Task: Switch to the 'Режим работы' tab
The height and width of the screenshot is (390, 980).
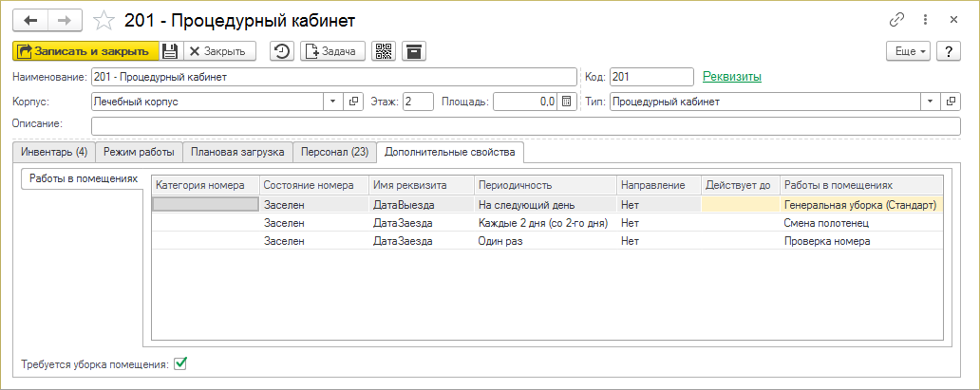Action: click(139, 151)
